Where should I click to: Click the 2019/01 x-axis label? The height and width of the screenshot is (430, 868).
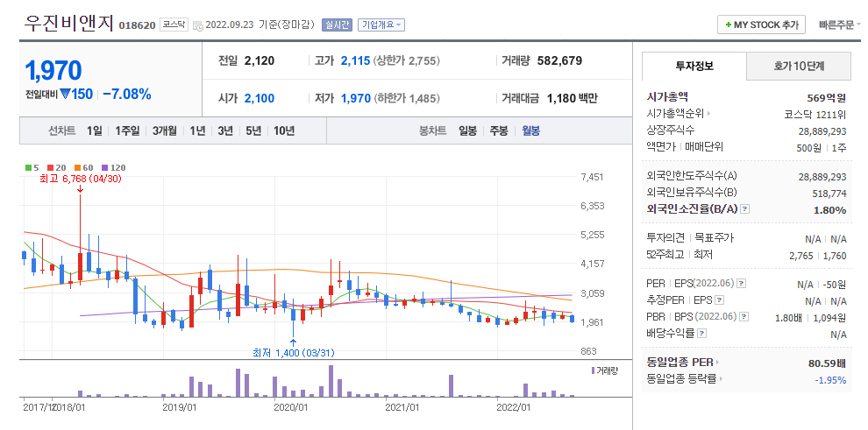(x=179, y=407)
